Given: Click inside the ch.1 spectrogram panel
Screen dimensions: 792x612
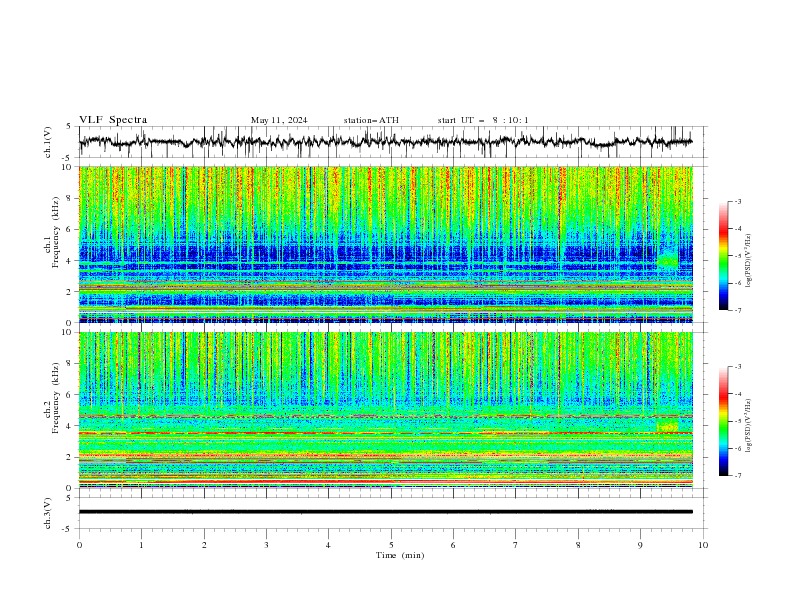Looking at the screenshot, I should (x=386, y=244).
